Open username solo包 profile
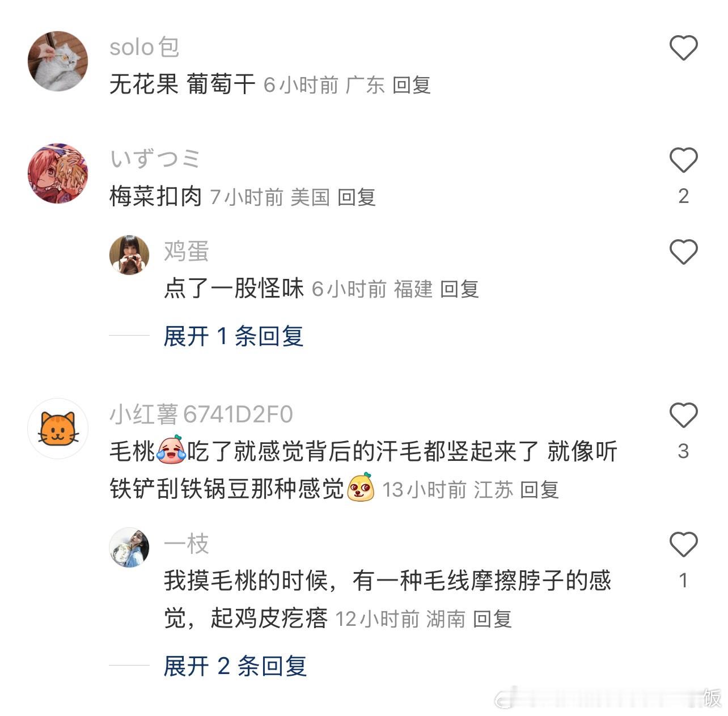This screenshot has height=716, width=728. point(145,47)
